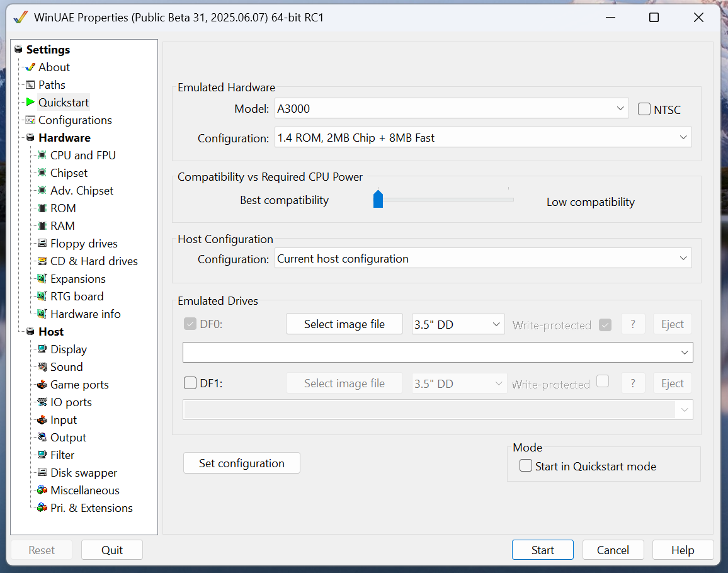The image size is (728, 573).
Task: Click the About checkmark icon in tree
Action: [30, 67]
